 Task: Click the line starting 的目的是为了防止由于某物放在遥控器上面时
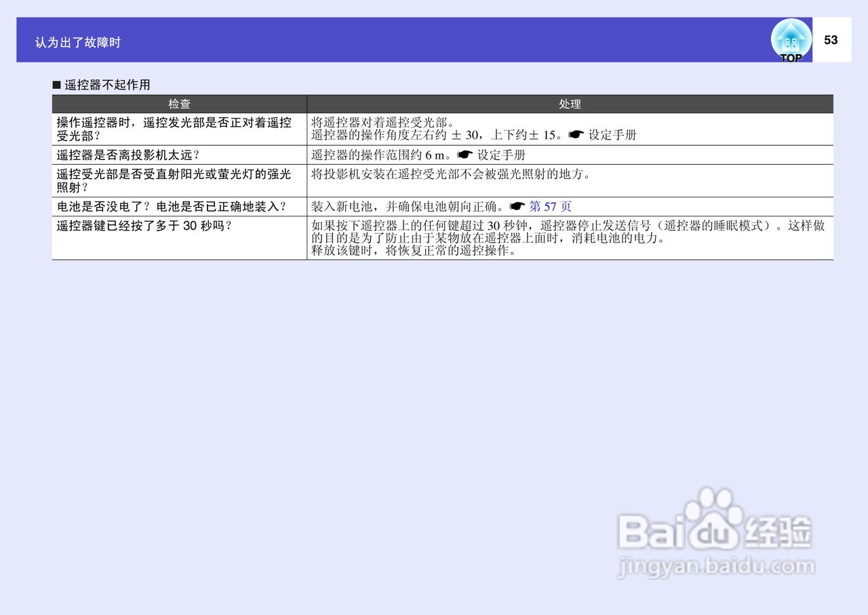(488, 238)
